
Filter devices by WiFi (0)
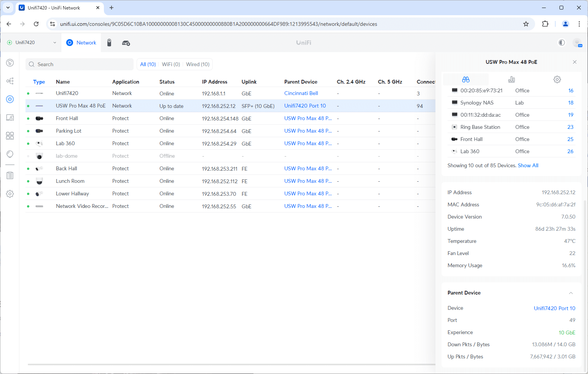coord(171,64)
